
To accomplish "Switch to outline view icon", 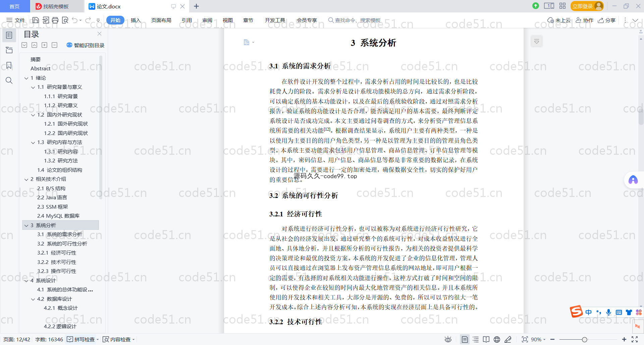I will (476, 339).
